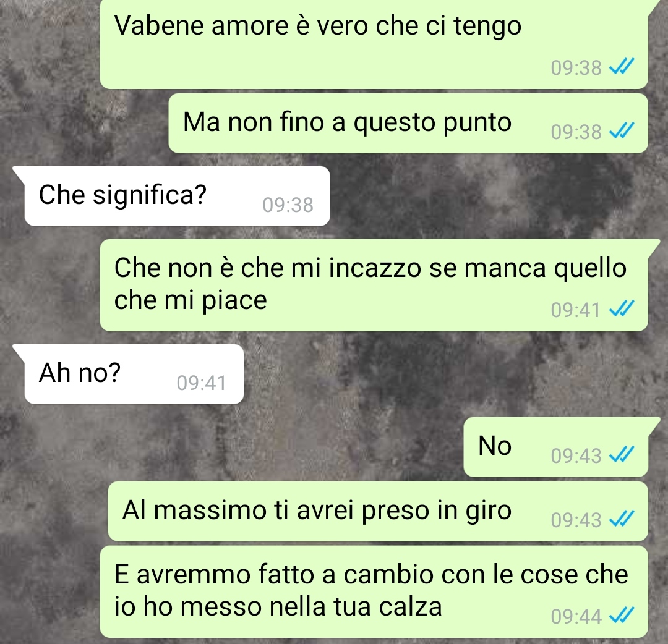
Task: Select the 'Vabene amore è vero che ci tengo' message
Action: (374, 44)
